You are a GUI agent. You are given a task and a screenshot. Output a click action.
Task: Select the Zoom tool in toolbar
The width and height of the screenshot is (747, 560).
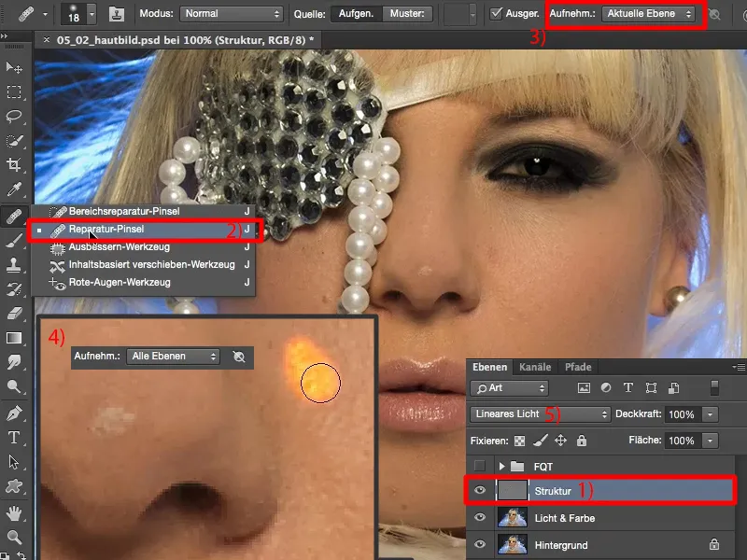pyautogui.click(x=14, y=538)
